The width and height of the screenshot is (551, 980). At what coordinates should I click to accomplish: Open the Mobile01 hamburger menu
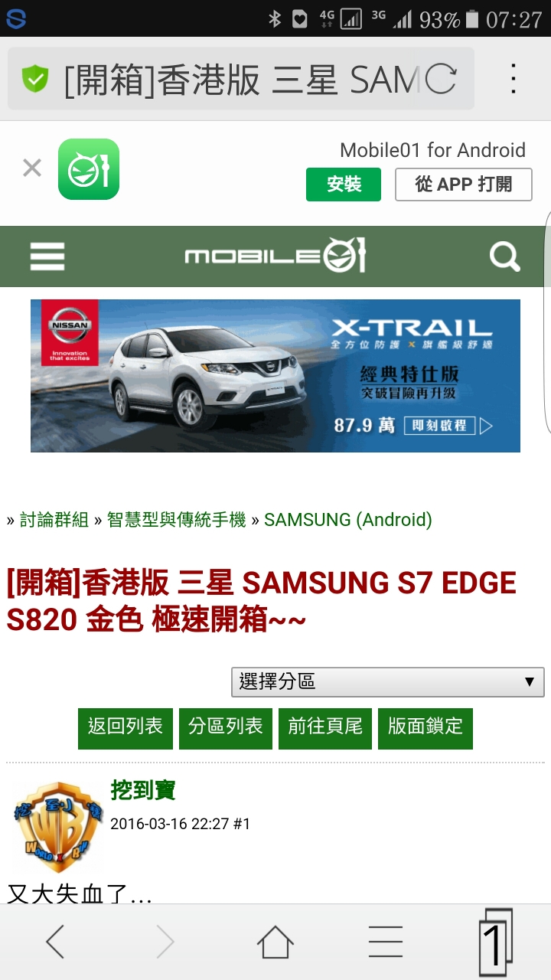click(x=47, y=256)
